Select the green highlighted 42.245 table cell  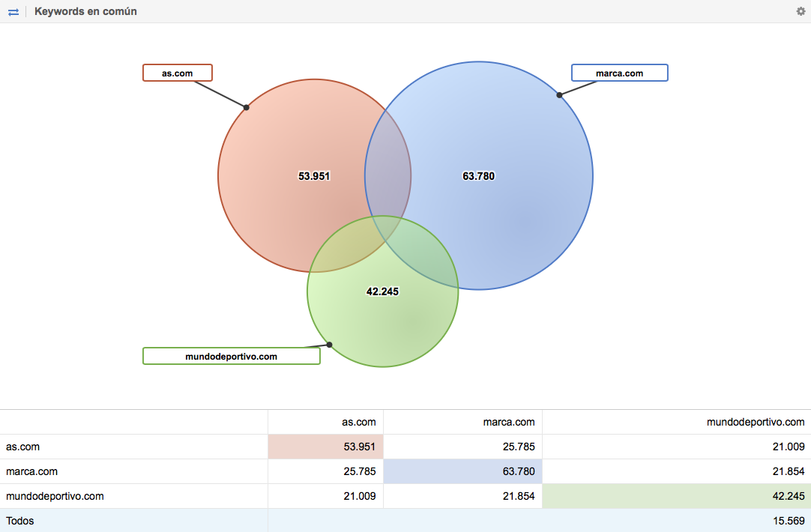point(676,496)
